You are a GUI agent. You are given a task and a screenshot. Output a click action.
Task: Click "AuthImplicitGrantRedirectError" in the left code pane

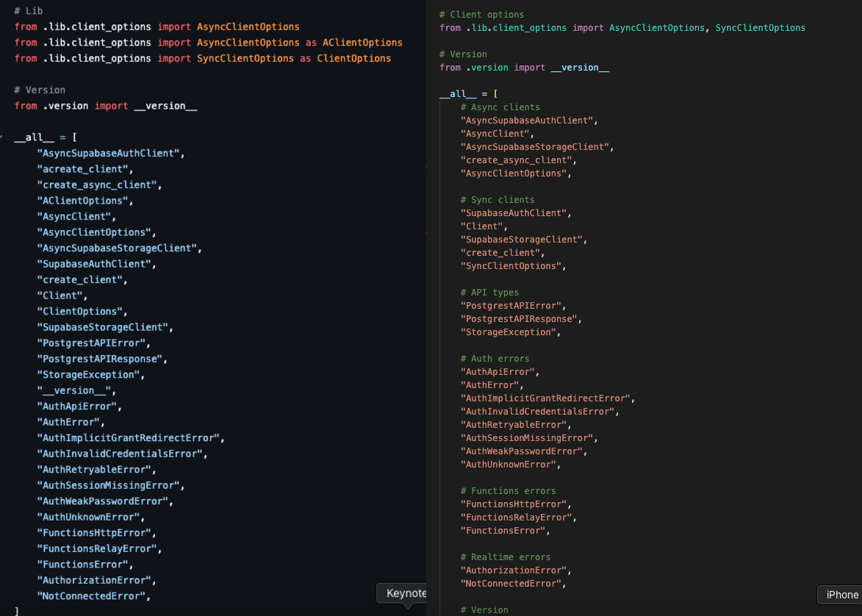pyautogui.click(x=131, y=438)
